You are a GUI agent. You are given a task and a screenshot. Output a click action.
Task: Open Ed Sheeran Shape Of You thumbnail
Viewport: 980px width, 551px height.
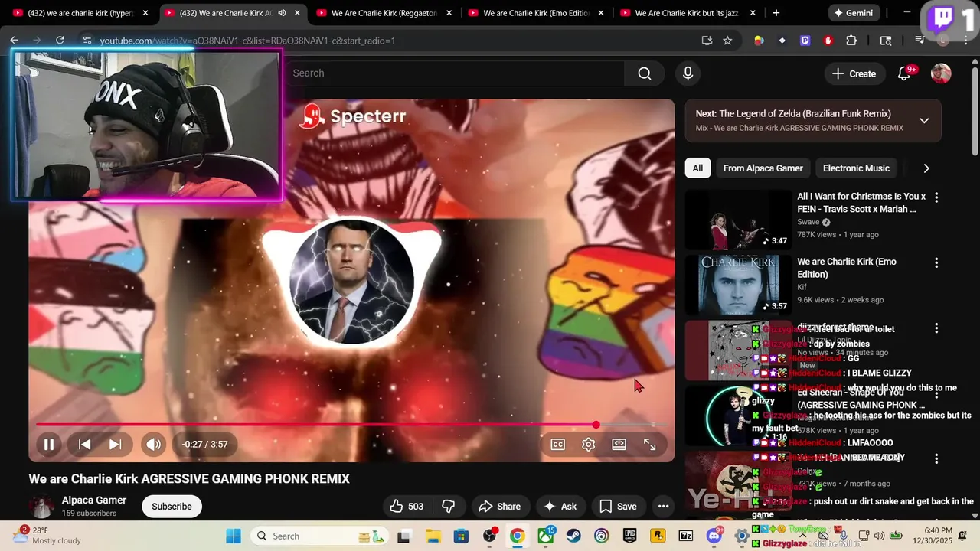(x=738, y=416)
